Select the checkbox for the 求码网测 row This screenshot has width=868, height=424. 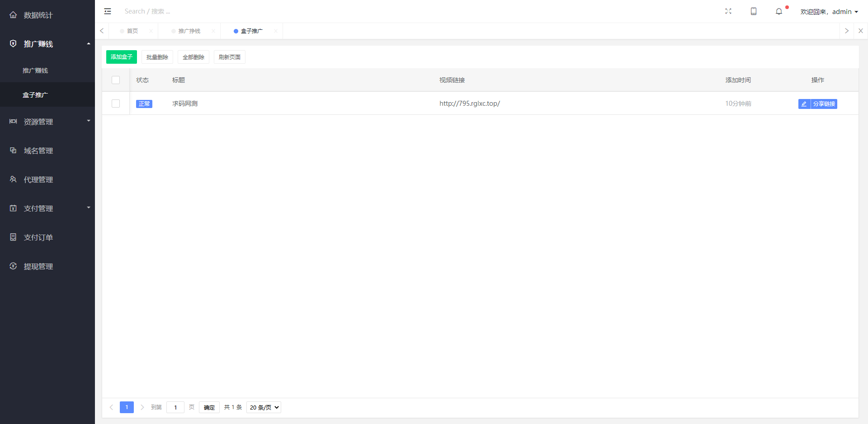tap(116, 104)
